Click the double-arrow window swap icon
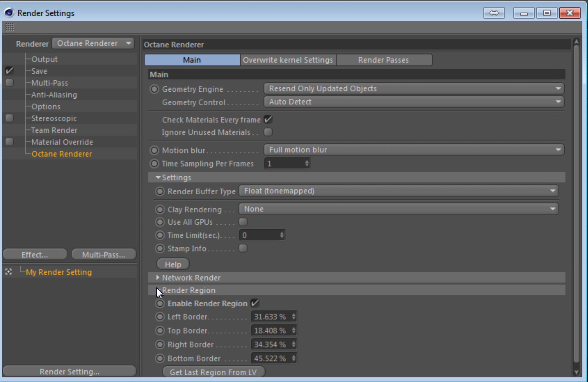The width and height of the screenshot is (588, 382). (x=494, y=13)
